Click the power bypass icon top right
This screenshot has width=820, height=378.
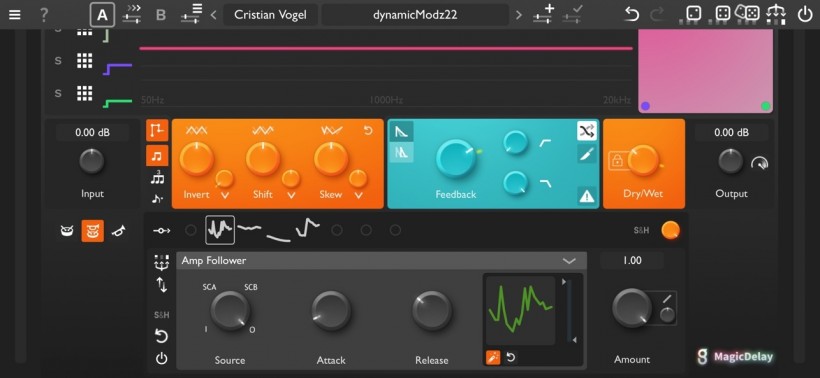click(804, 14)
